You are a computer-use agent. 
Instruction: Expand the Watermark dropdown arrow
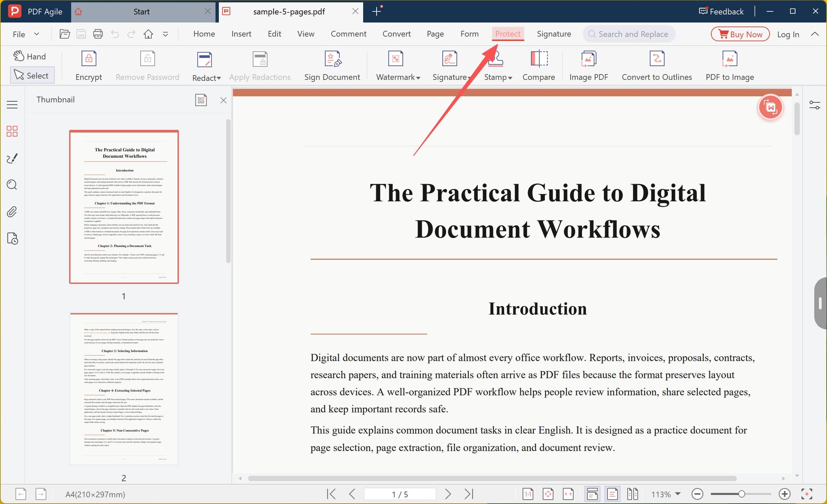click(x=418, y=78)
